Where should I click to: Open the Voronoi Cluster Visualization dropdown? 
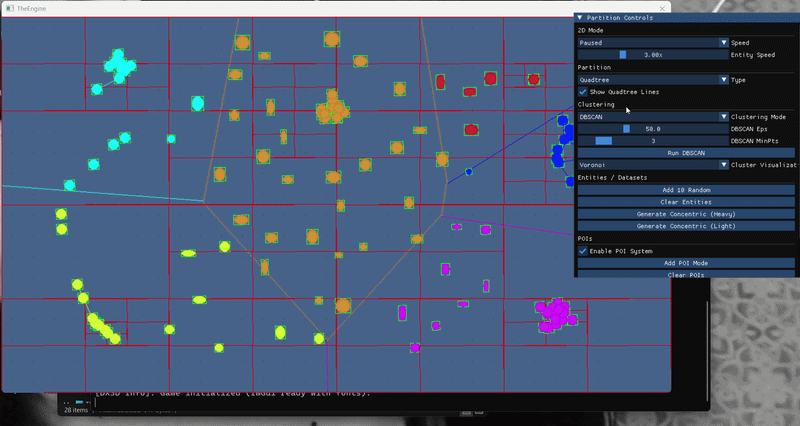pos(653,165)
